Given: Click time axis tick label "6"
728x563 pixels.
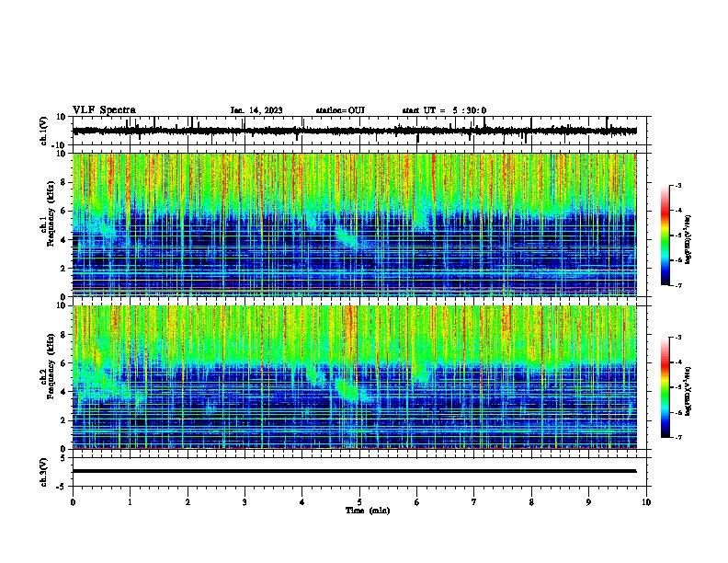Looking at the screenshot, I should (417, 502).
